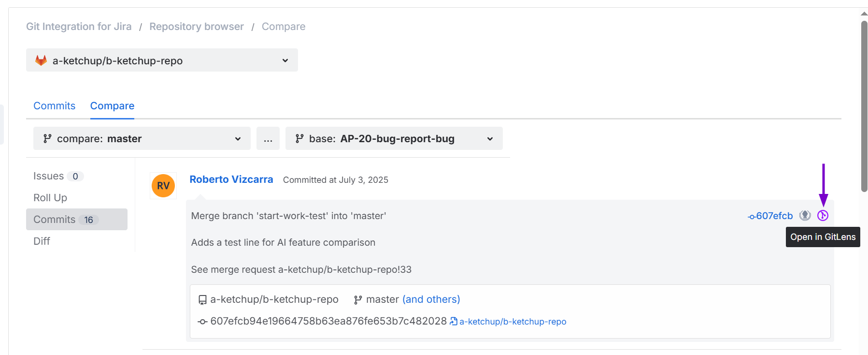Click "Merge branch 'start-work-test' into 'master'" text
The image size is (868, 355).
tap(289, 216)
